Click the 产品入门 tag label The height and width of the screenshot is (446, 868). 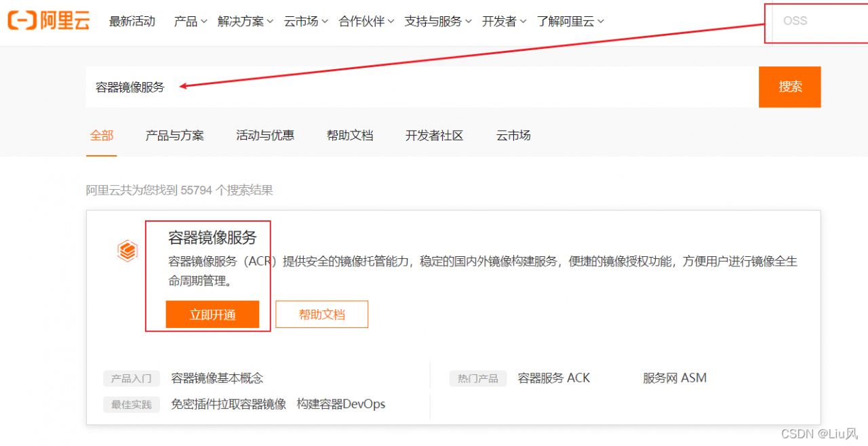(x=132, y=379)
